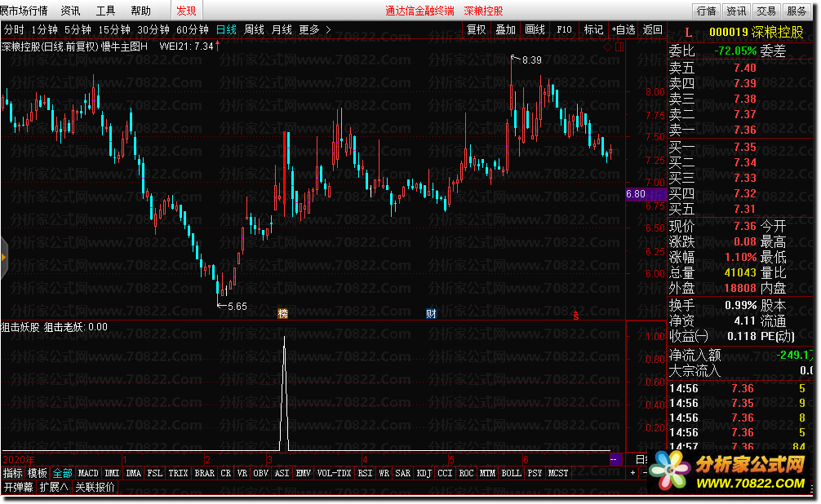Add stock via +自选 button

tap(623, 30)
